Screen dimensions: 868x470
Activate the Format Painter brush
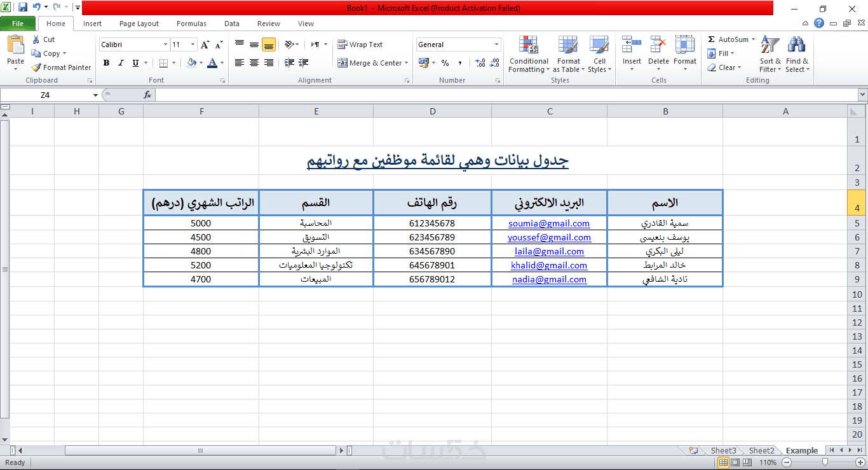click(x=61, y=67)
